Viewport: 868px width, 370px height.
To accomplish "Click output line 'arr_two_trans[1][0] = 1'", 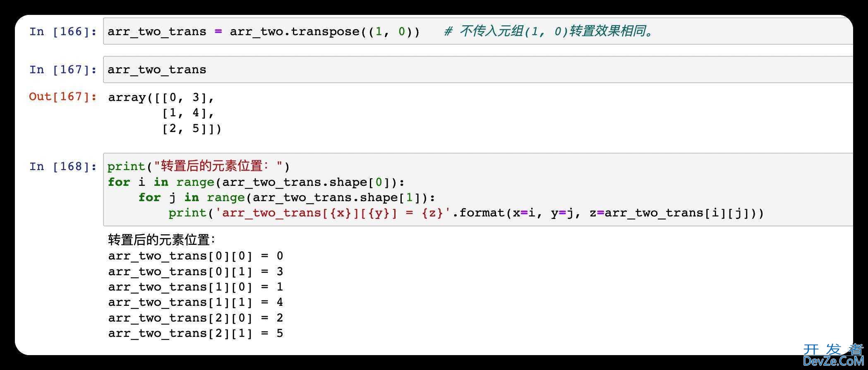I will click(196, 287).
